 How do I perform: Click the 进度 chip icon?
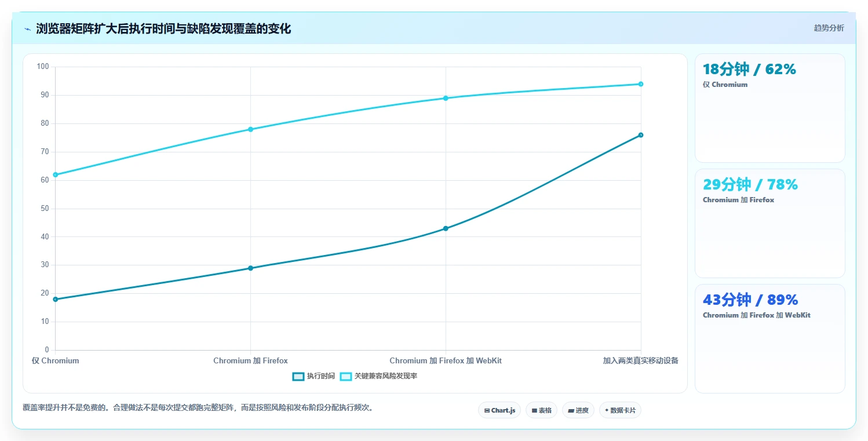pos(571,410)
